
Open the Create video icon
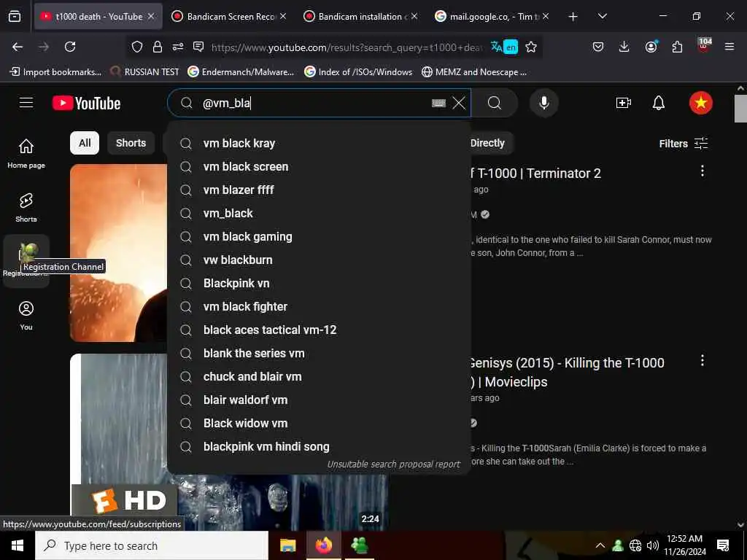click(x=623, y=103)
